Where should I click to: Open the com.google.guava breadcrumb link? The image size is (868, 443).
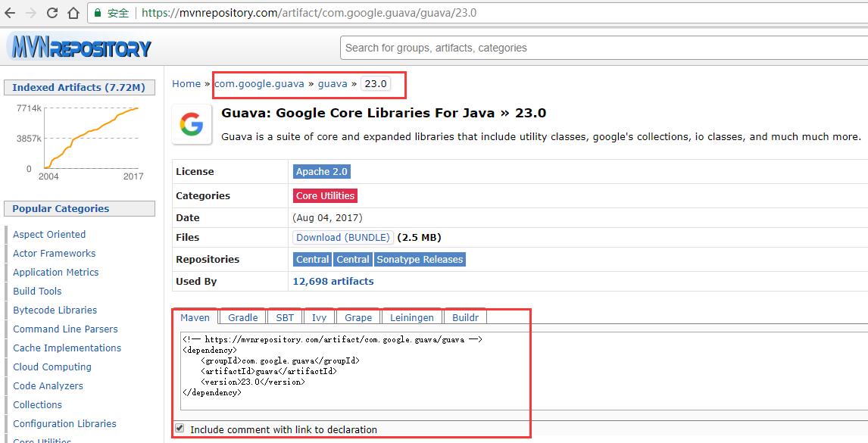tap(259, 83)
